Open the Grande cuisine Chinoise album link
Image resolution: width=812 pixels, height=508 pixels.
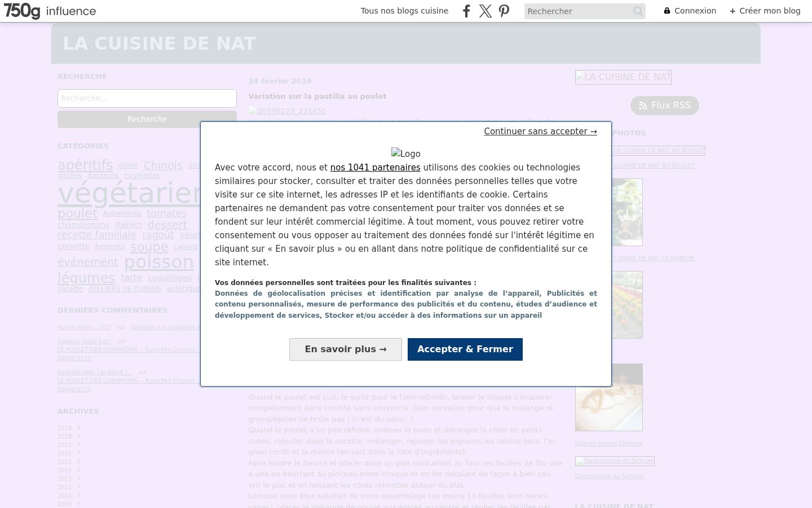[609, 444]
